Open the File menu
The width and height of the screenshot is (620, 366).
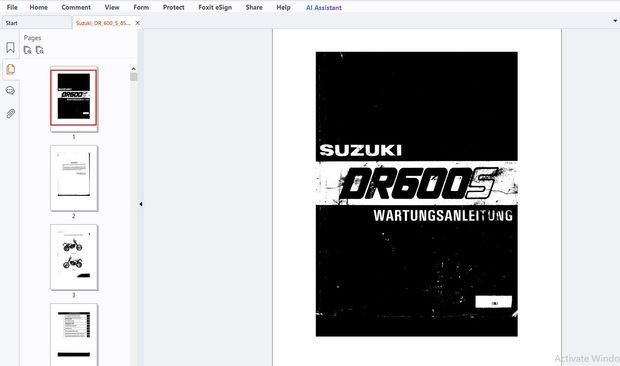pyautogui.click(x=12, y=7)
